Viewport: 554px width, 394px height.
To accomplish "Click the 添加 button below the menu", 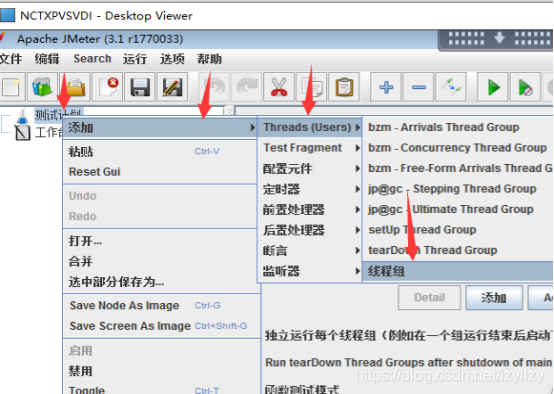I will 494,298.
